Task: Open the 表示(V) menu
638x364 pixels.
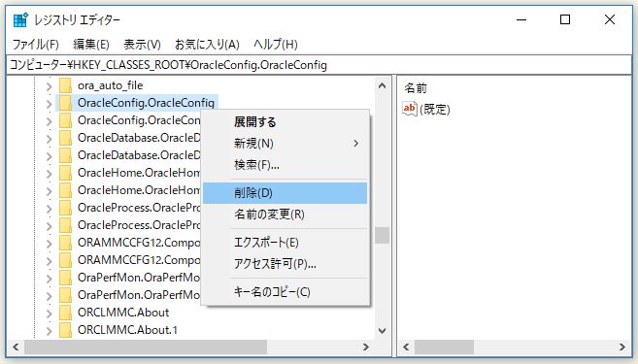Action: [142, 44]
